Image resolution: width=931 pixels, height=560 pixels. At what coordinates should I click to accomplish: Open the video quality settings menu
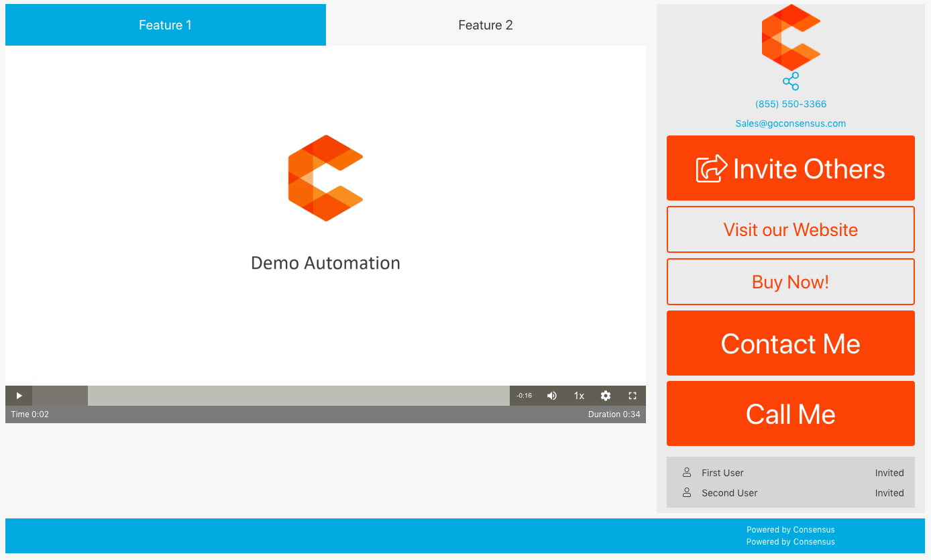[605, 396]
